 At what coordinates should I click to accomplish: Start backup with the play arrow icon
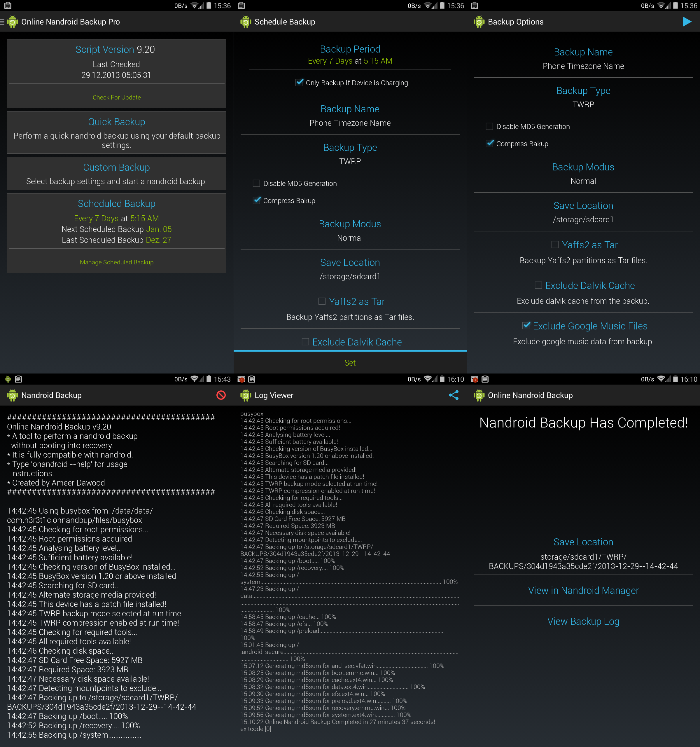tap(687, 22)
